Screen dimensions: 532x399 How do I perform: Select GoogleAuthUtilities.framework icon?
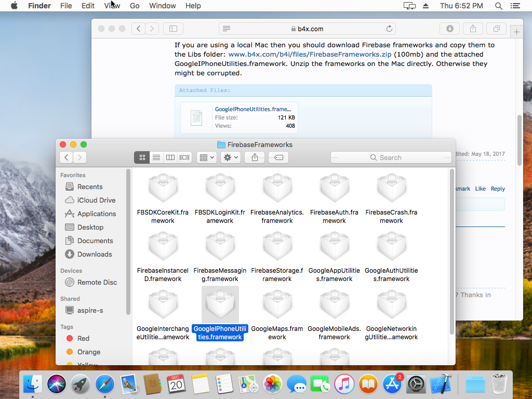pos(391,247)
